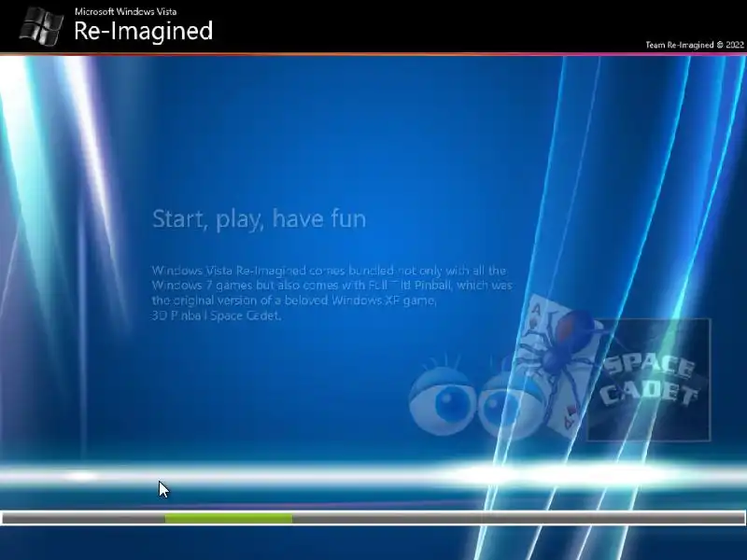Screen dimensions: 747x560
Task: Click the green setup progress bar
Action: point(229,519)
